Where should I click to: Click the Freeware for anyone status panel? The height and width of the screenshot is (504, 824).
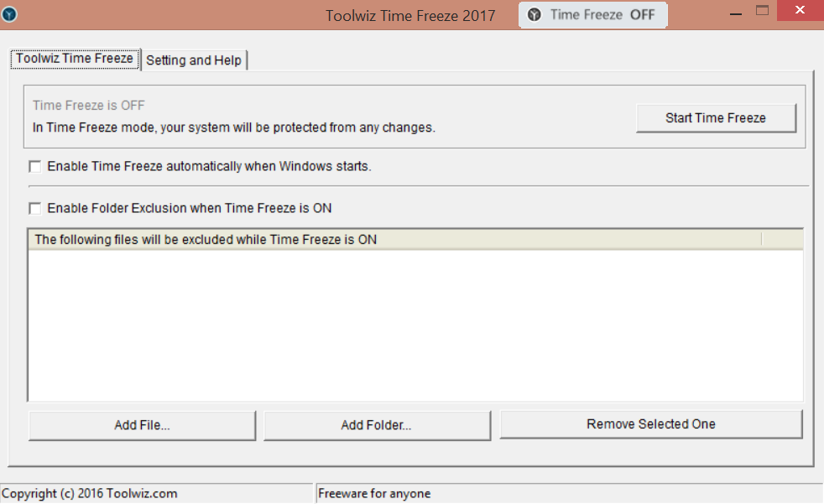point(374,494)
